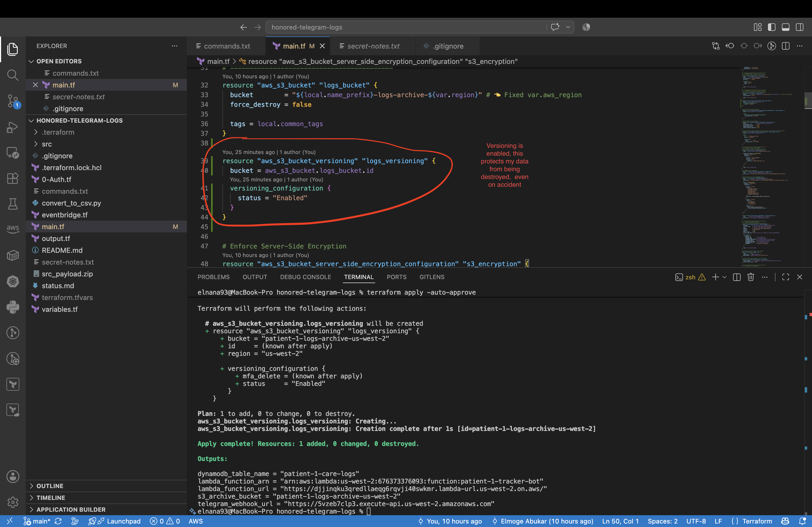Open Accounts icon in activity bar
The width and height of the screenshot is (812, 527).
click(13, 477)
